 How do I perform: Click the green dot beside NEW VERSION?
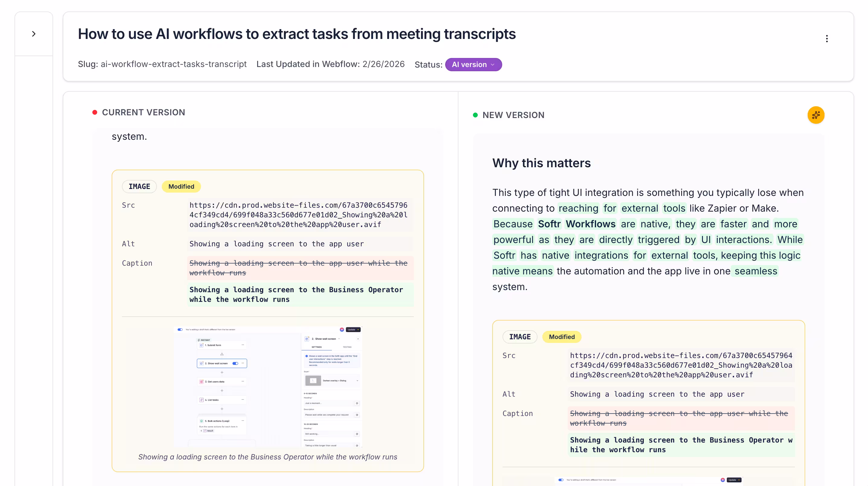click(x=475, y=115)
